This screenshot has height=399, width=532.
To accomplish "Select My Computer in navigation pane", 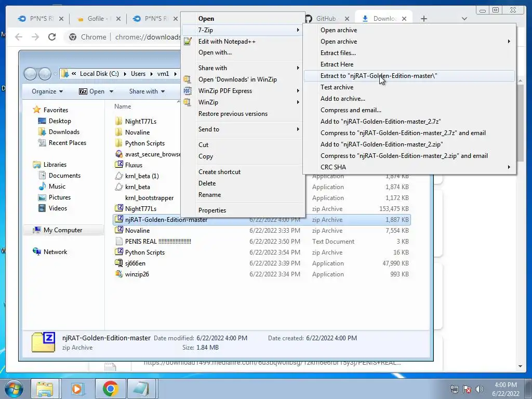I will tap(63, 230).
